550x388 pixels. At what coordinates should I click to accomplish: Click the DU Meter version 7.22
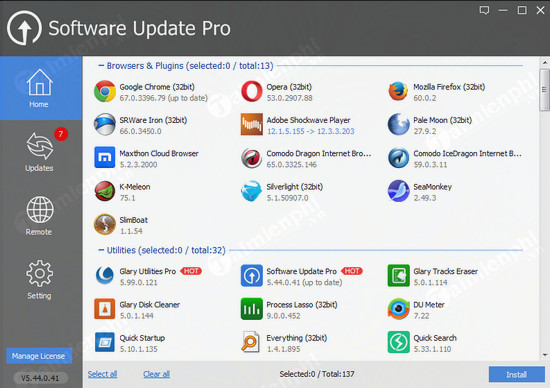coord(421,316)
